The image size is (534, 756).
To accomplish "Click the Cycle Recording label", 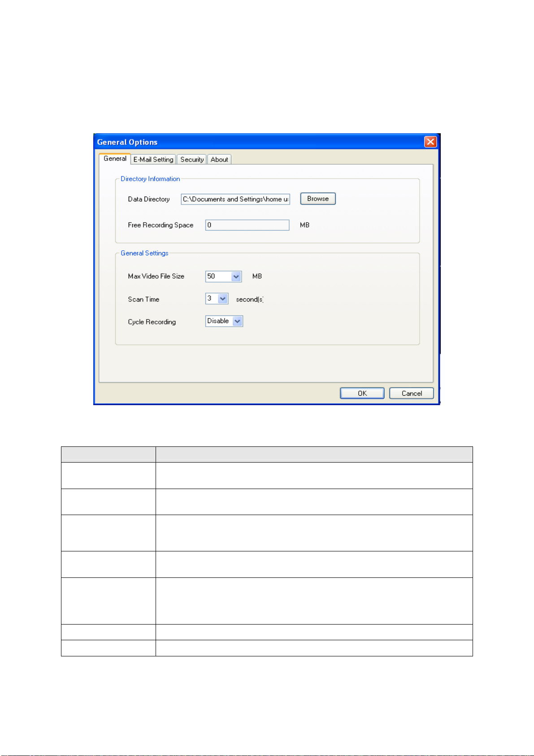I will pyautogui.click(x=152, y=322).
